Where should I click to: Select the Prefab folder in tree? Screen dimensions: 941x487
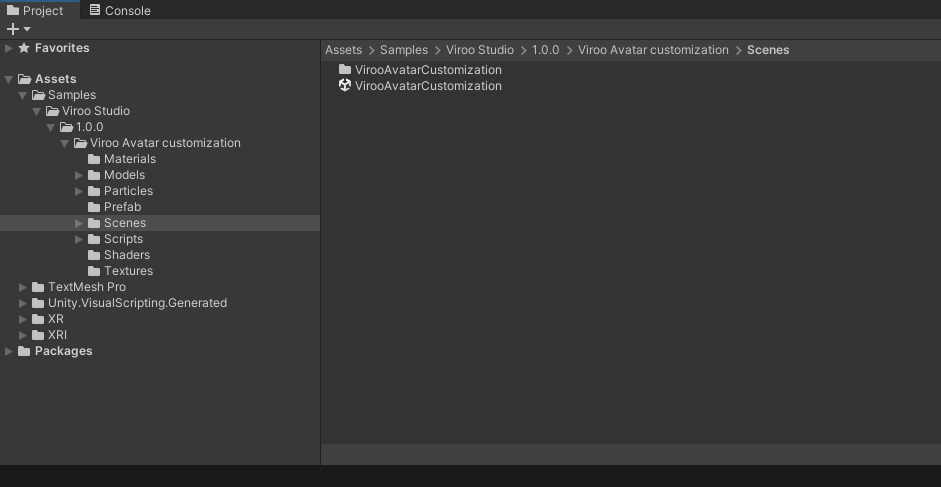coord(122,207)
